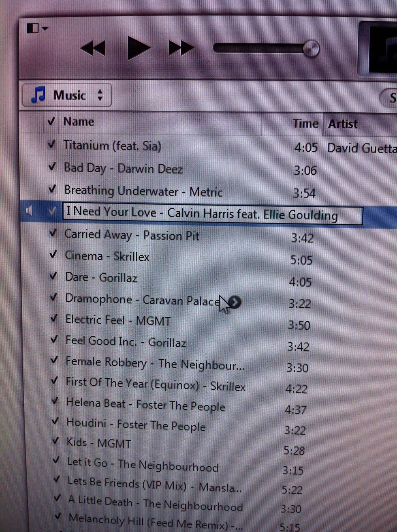Select the song Dare - Gorillaz
This screenshot has width=397, height=532.
pos(101,277)
